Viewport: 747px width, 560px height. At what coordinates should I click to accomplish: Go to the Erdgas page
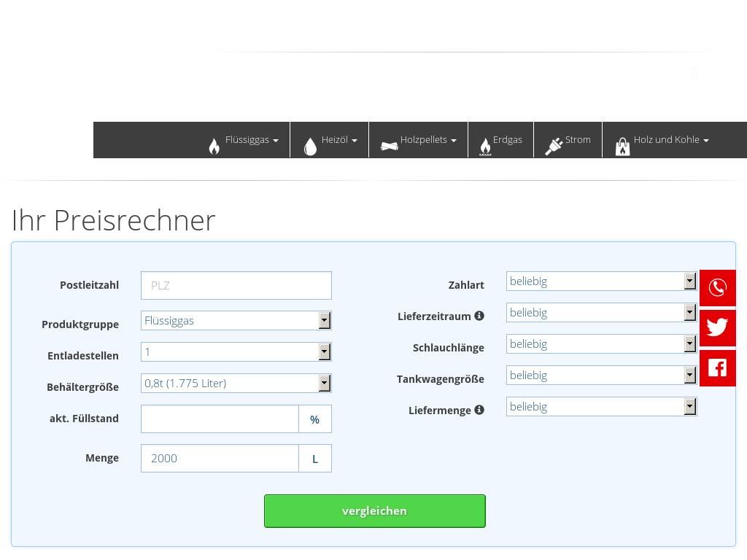(x=507, y=140)
